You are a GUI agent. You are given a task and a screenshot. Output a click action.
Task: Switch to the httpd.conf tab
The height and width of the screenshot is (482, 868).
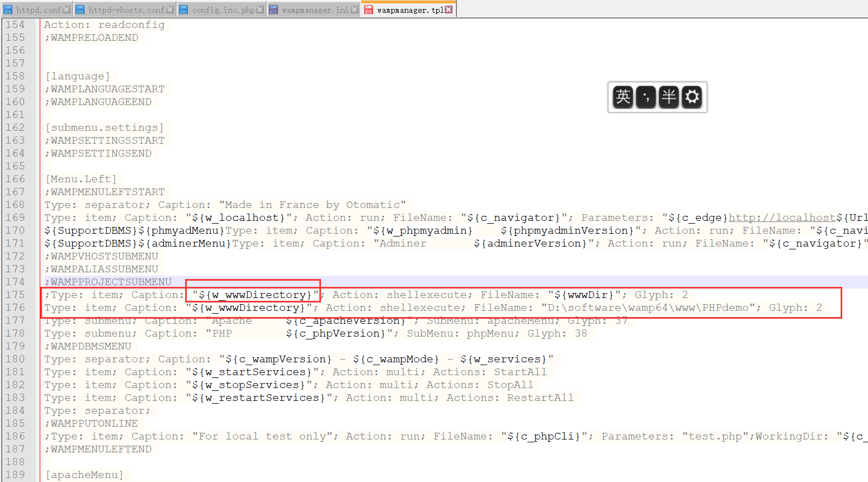coord(38,9)
